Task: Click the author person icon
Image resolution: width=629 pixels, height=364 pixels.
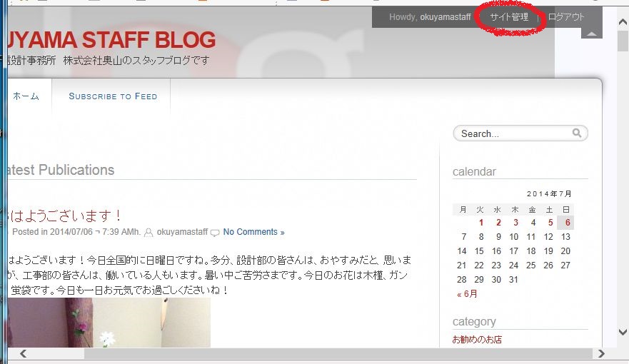Action: pos(149,233)
